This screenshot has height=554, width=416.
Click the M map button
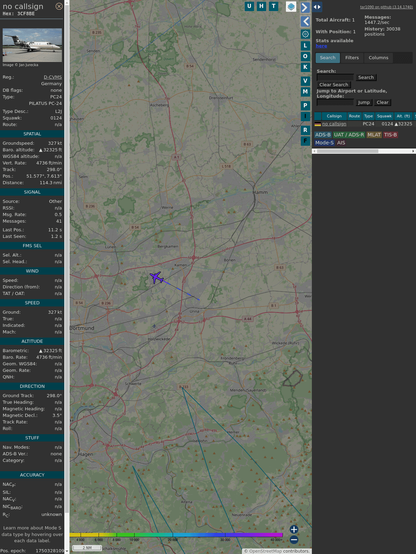point(305,92)
